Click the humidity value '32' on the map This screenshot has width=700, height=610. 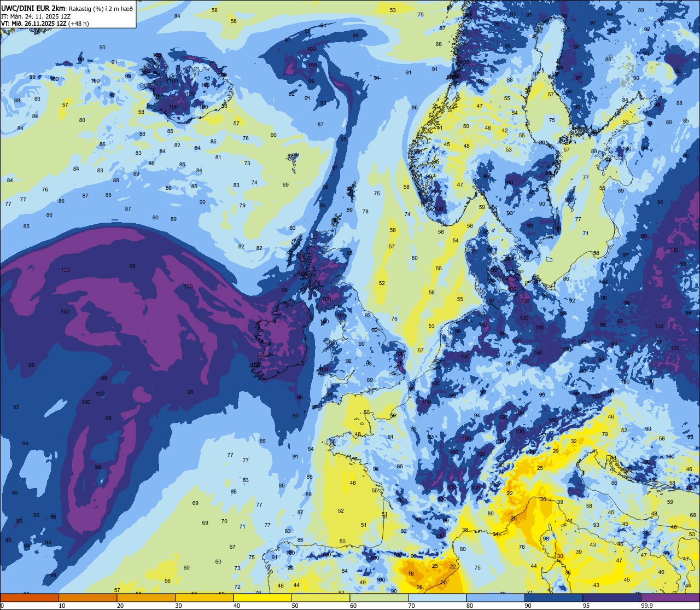click(x=574, y=441)
